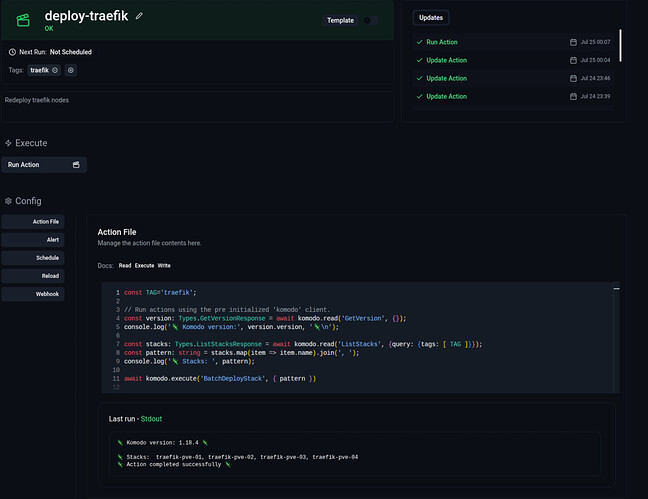The image size is (648, 499).
Task: Click calendar icon for Jul 25 00:07 update
Action: pyautogui.click(x=573, y=42)
